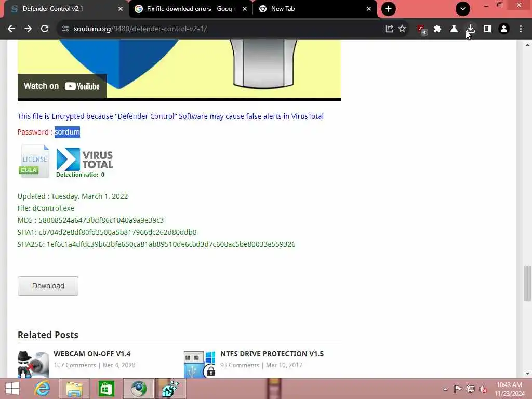
Task: Click the Download button
Action: pos(48,286)
